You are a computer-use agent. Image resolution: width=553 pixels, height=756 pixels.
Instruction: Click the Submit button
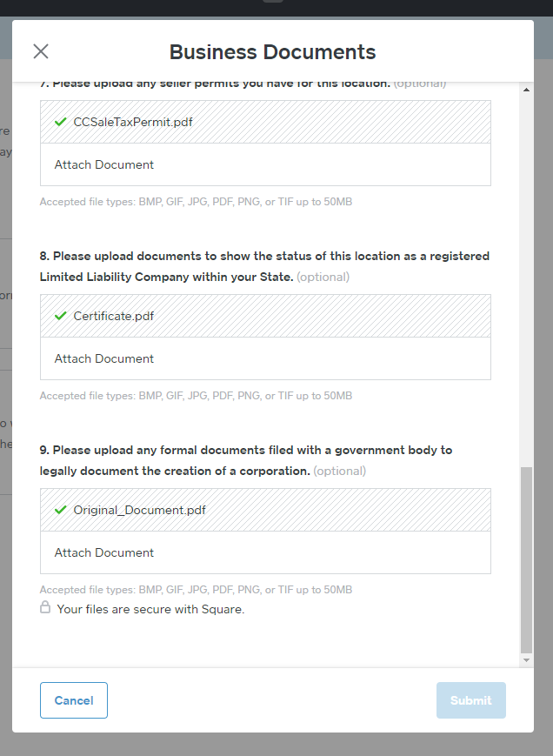pos(470,699)
